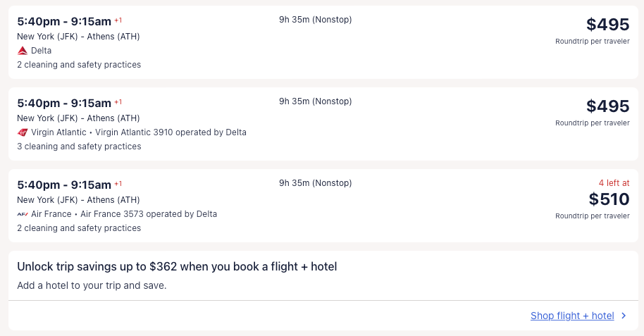The height and width of the screenshot is (336, 644).
Task: Click the Air France 9h 35m (Nonstop) duration
Action: tap(315, 183)
